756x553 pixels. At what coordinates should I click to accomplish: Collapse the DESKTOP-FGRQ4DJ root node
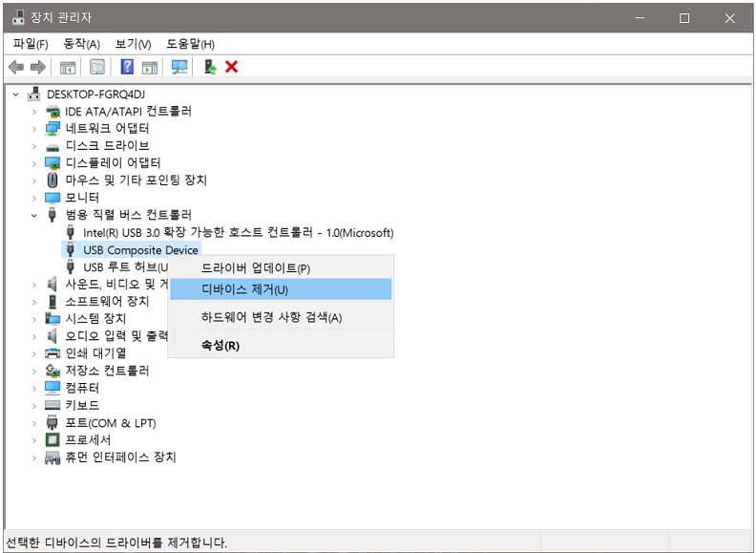16,95
